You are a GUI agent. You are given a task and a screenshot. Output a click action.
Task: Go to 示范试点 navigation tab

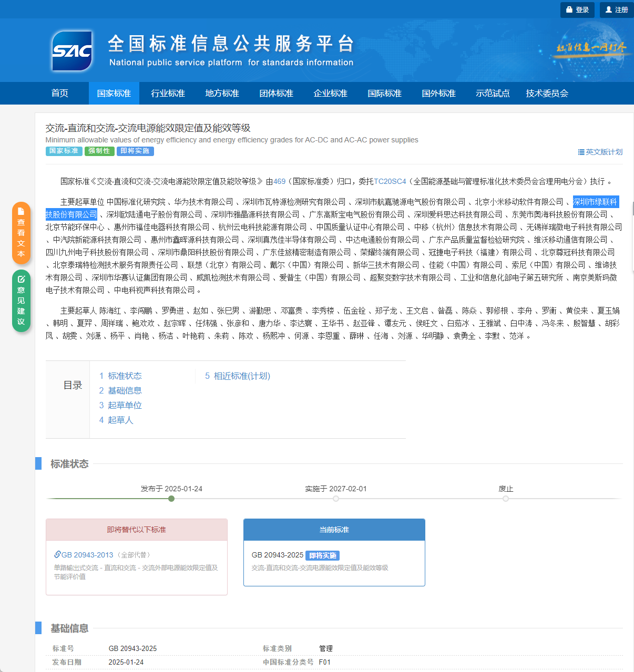(493, 93)
